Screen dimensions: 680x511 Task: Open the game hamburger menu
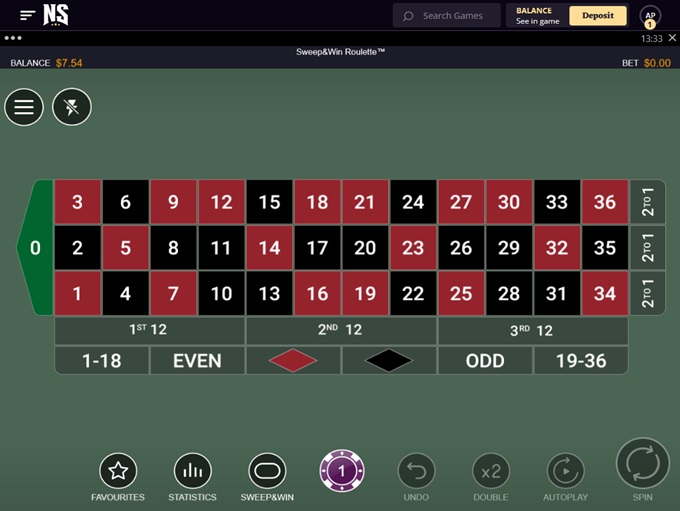point(24,107)
